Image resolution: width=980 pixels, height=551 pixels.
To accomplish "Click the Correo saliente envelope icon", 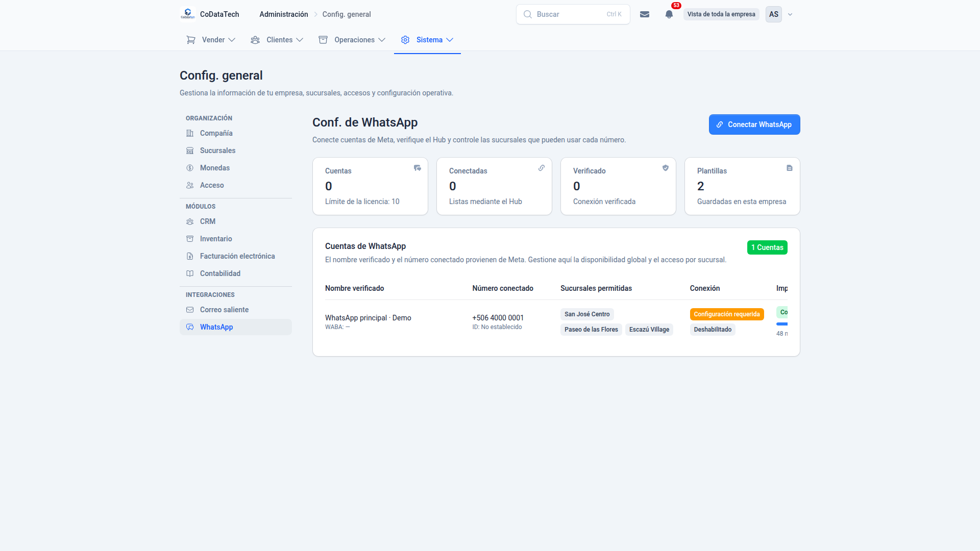I will [190, 310].
